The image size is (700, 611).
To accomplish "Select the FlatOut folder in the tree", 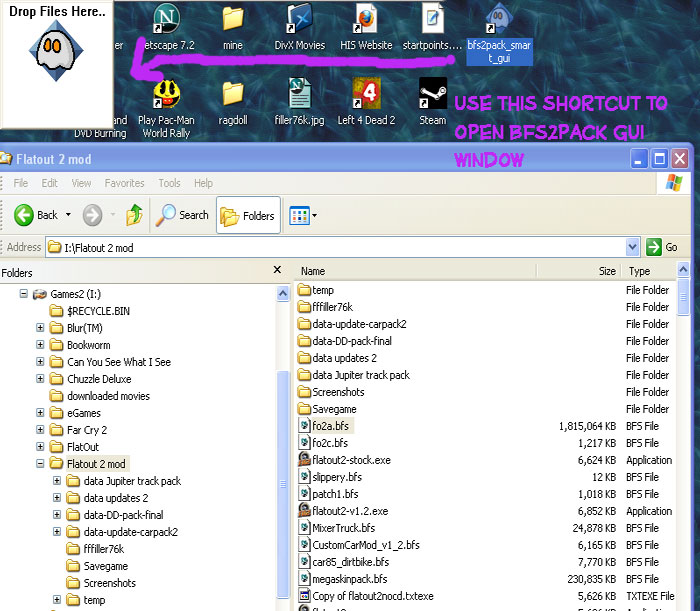I will point(74,447).
